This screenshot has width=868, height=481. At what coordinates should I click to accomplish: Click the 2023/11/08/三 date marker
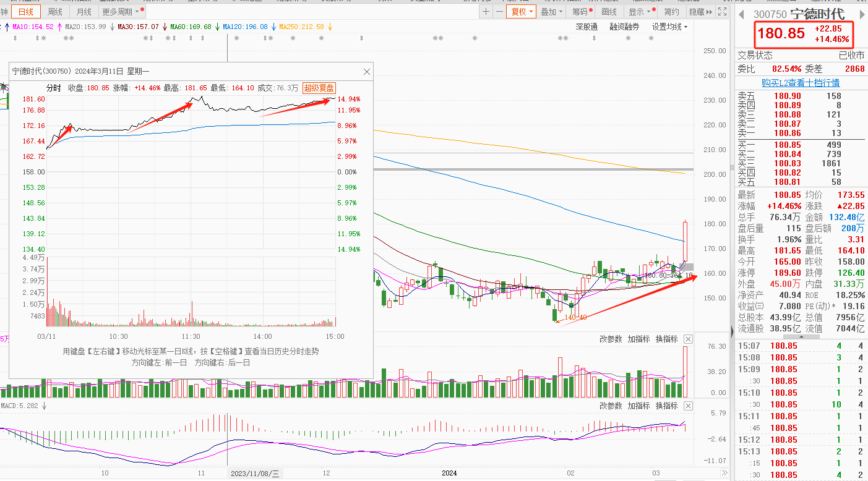click(x=254, y=473)
